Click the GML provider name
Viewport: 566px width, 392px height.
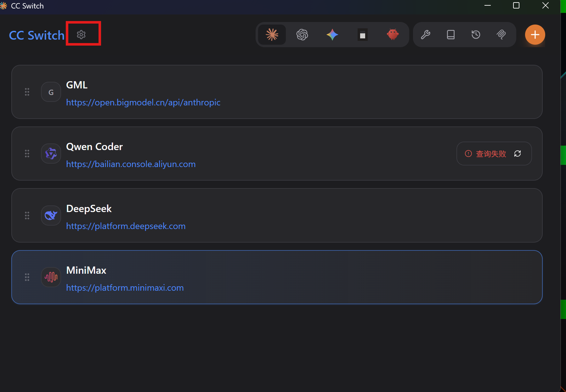[x=77, y=85]
